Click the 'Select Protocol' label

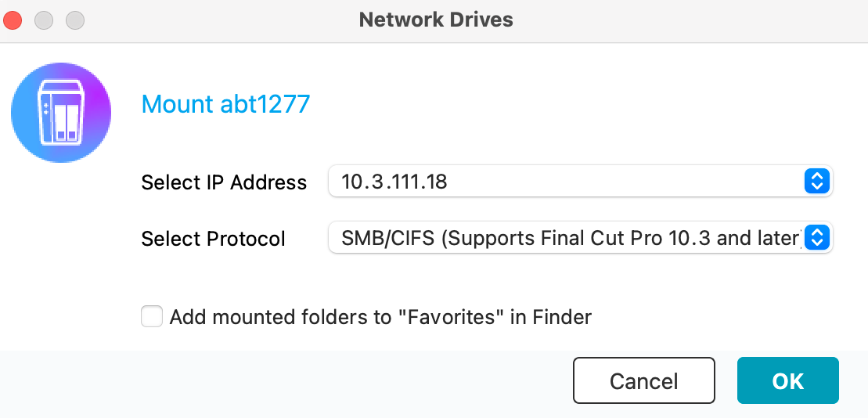tap(213, 239)
